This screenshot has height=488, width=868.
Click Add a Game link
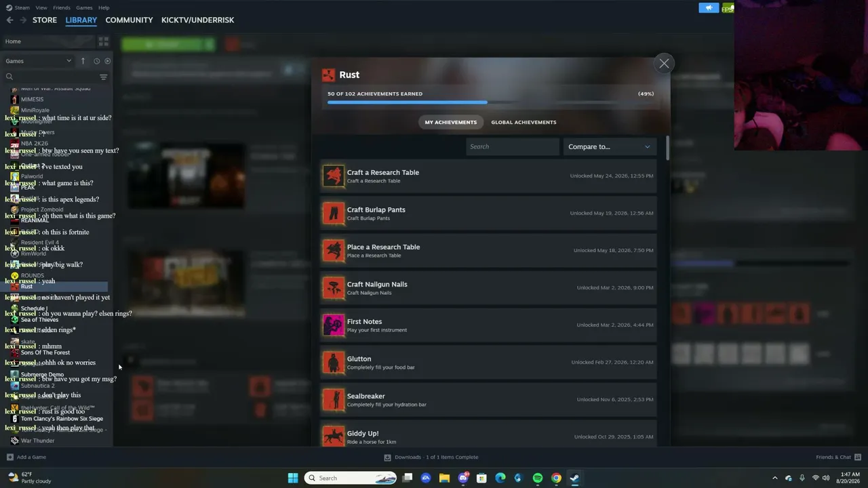(x=31, y=457)
